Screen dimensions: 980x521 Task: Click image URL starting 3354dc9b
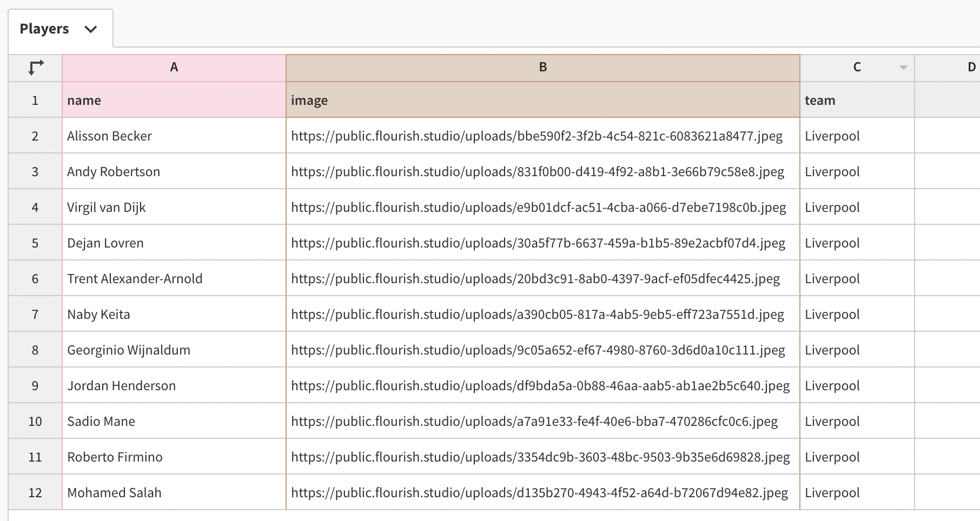(543, 457)
